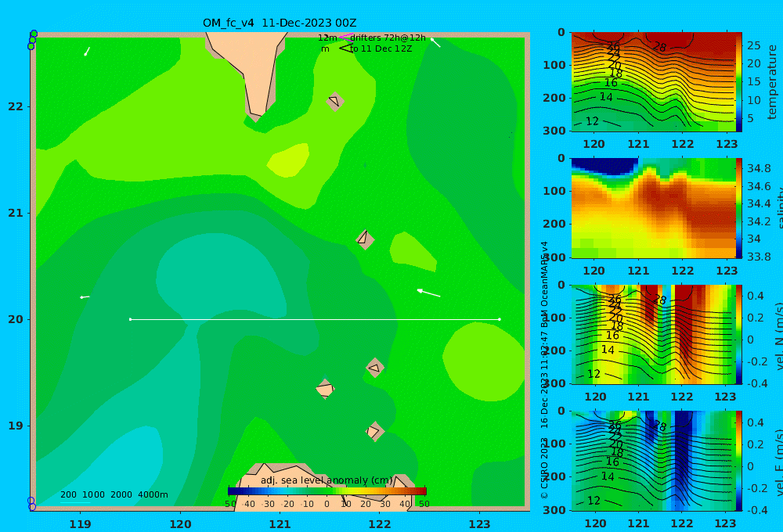This screenshot has height=532, width=783.
Task: Click the '200 1000 2000 4000m' depth legend
Action: (114, 494)
